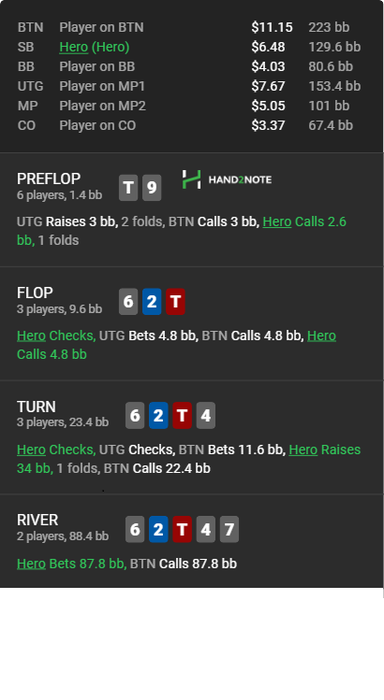The width and height of the screenshot is (384, 700).
Task: Click the 4 card in turn row
Action: (x=205, y=416)
